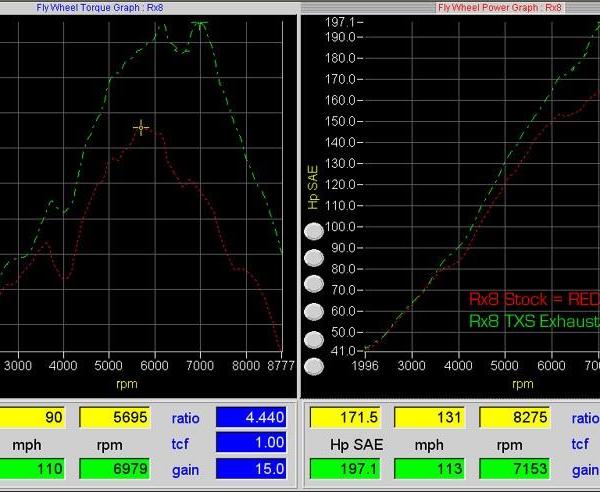Click the green rpm field showing 6979
Screen dimensions: 600x492
(x=115, y=469)
